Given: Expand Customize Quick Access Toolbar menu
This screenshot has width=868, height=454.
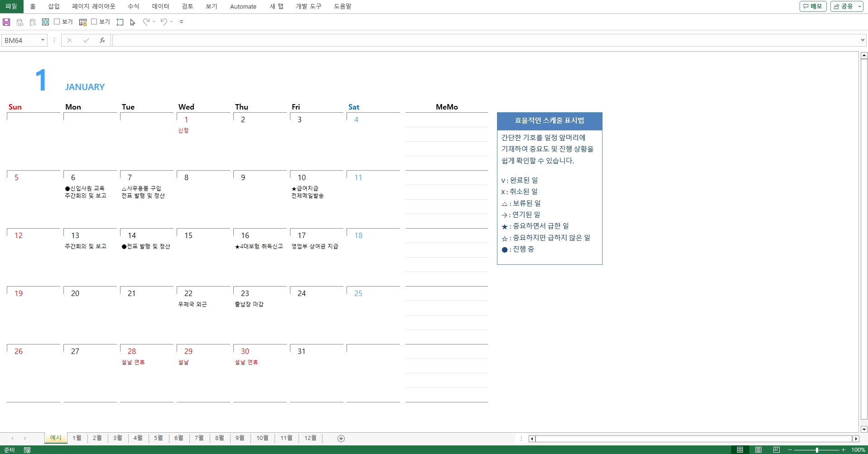Looking at the screenshot, I should pyautogui.click(x=181, y=22).
